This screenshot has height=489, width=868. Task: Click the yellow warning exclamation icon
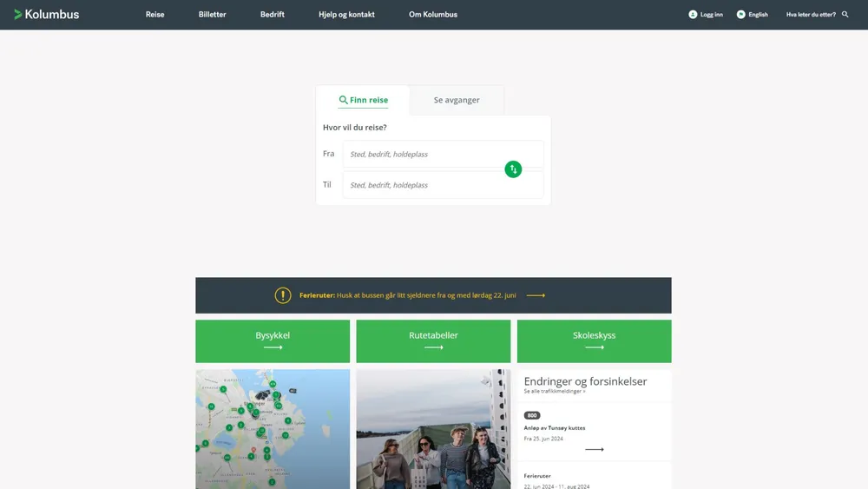click(x=283, y=295)
